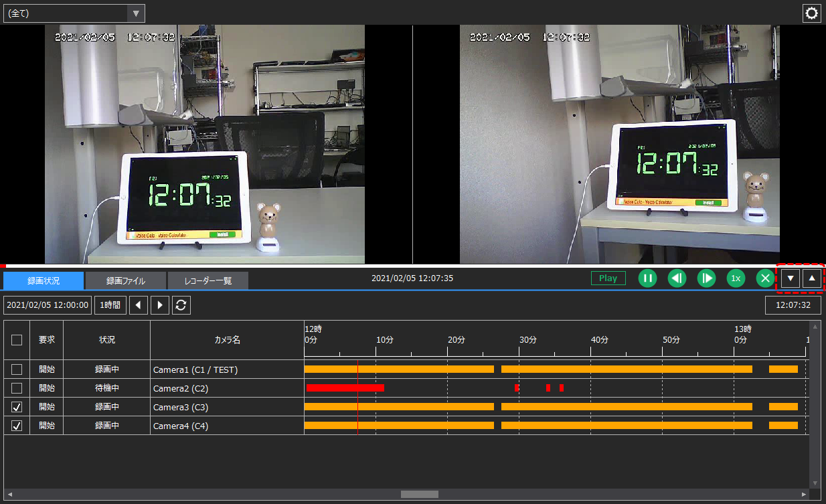Open the settings gear

click(811, 13)
